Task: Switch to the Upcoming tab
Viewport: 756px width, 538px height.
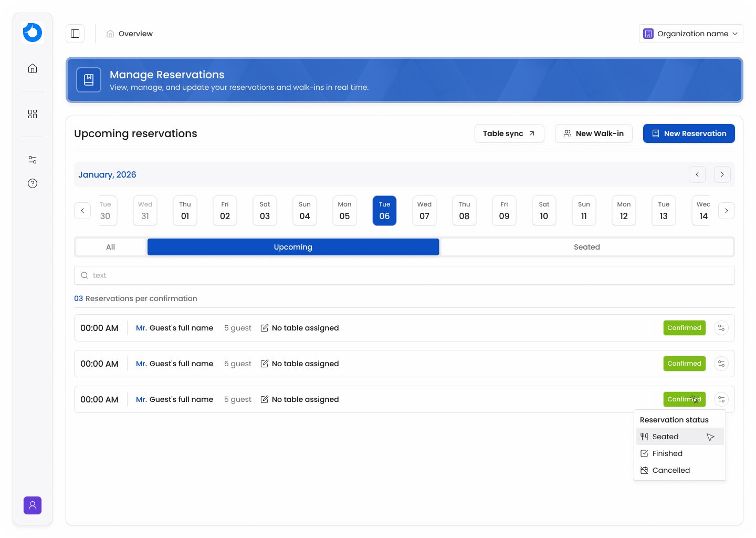Action: 293,247
